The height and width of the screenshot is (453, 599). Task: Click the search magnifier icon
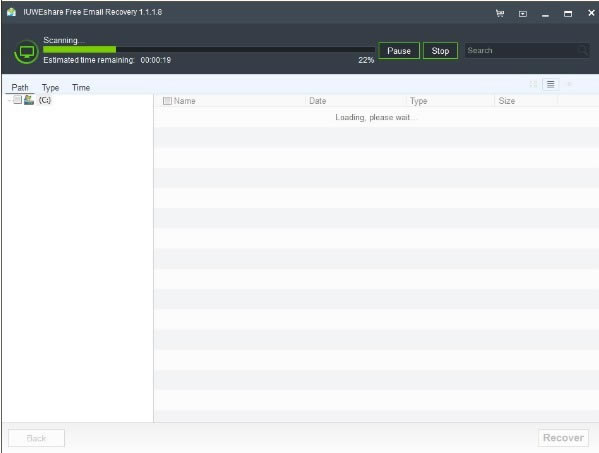pyautogui.click(x=582, y=50)
